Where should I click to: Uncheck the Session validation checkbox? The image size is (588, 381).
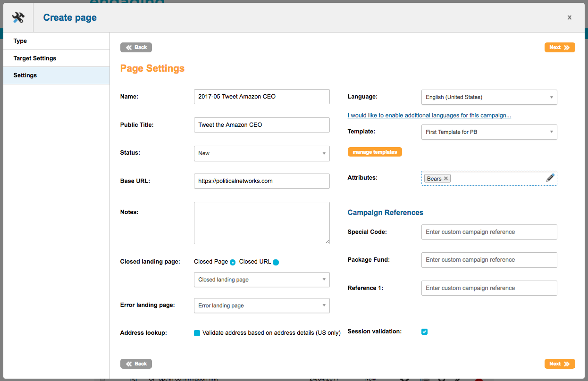coord(424,331)
